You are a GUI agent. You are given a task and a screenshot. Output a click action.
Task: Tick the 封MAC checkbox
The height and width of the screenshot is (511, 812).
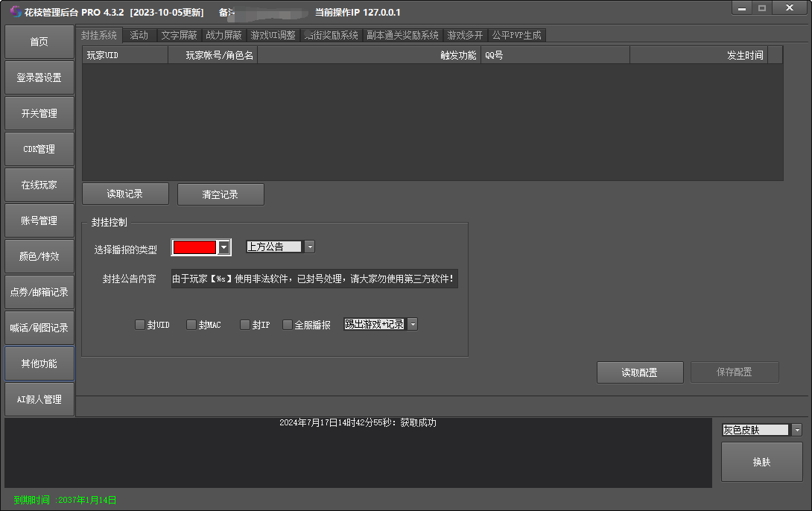(x=191, y=325)
